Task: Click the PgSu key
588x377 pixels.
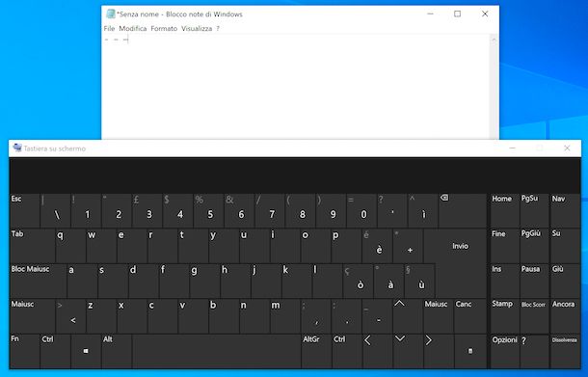Action: pyautogui.click(x=534, y=210)
